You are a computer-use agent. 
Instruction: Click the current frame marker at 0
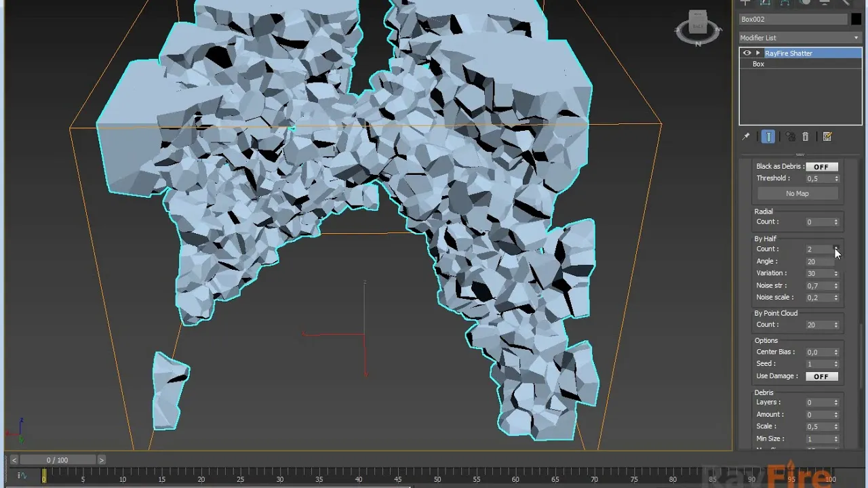(x=43, y=476)
